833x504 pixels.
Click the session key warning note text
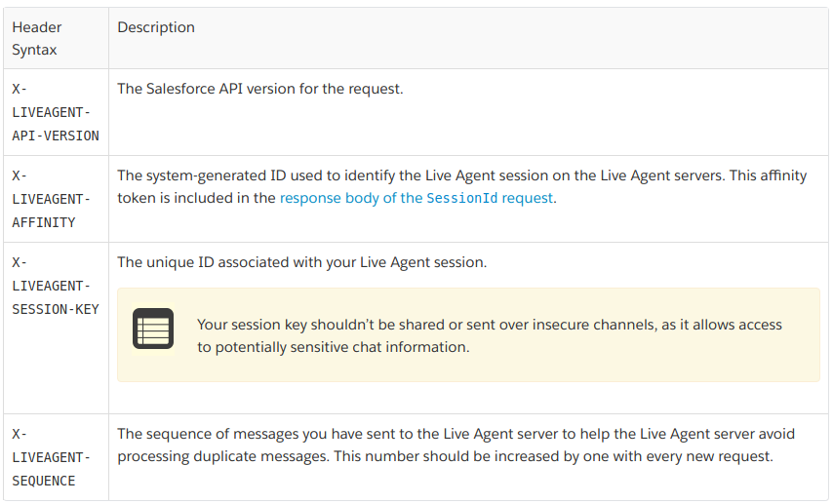point(490,335)
